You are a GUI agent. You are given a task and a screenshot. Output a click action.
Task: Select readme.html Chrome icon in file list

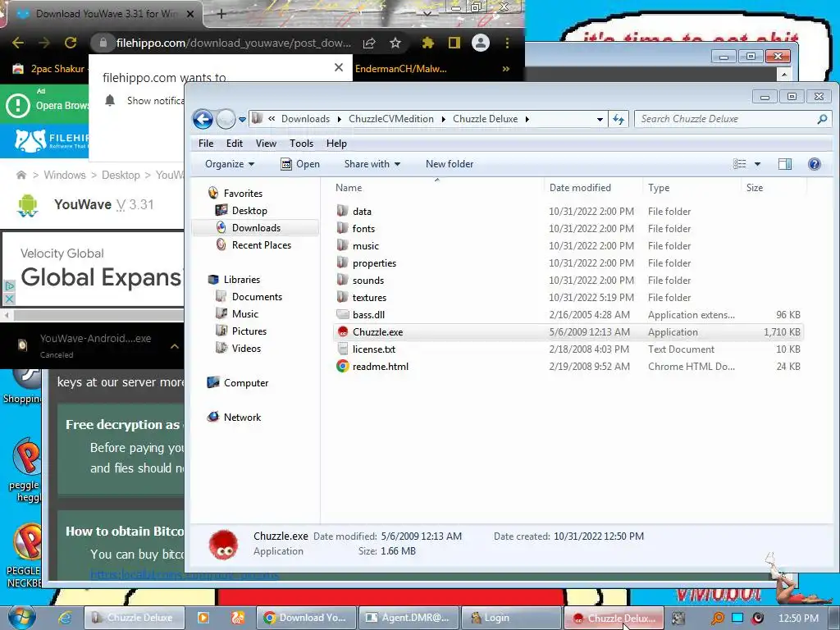tap(342, 367)
